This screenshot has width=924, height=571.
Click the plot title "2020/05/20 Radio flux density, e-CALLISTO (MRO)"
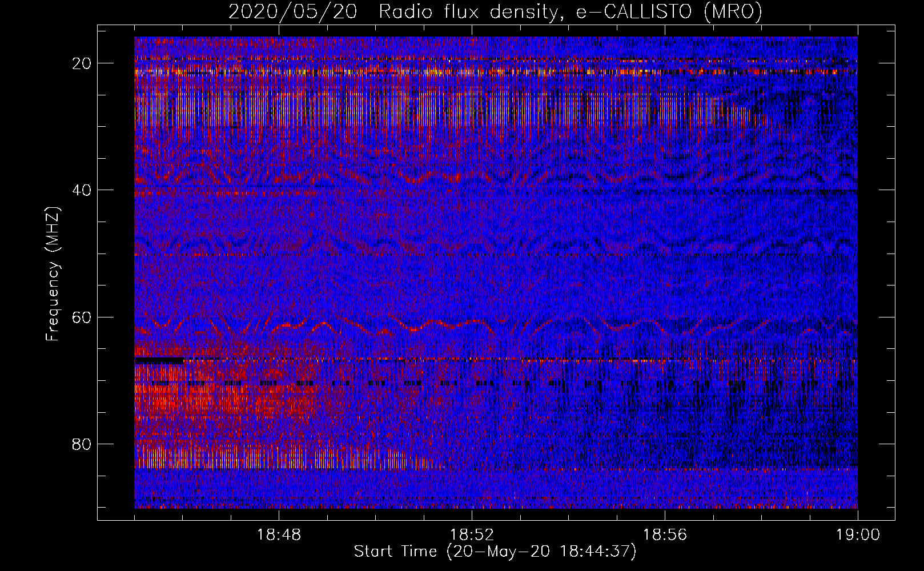coord(495,11)
